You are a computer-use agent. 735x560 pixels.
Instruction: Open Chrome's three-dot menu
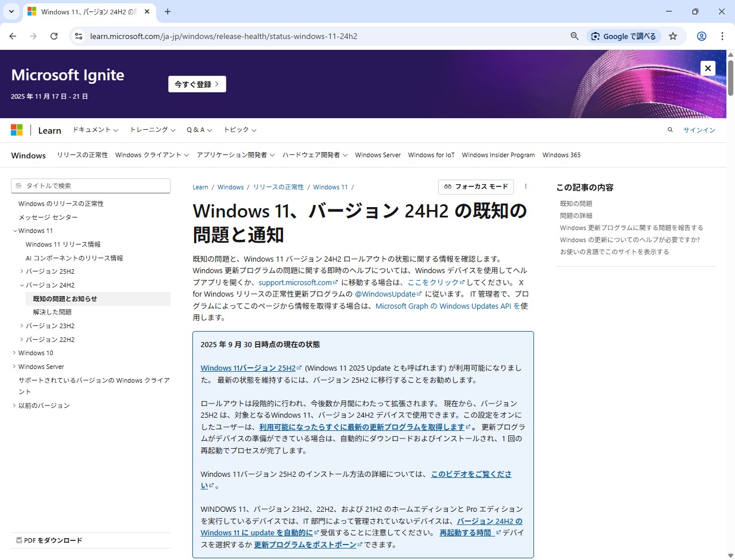tap(722, 36)
